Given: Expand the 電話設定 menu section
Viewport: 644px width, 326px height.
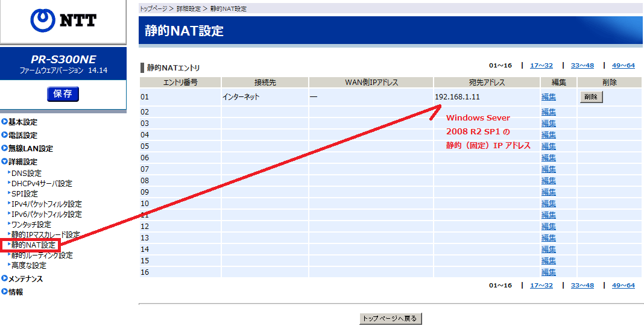Looking at the screenshot, I should (x=22, y=136).
